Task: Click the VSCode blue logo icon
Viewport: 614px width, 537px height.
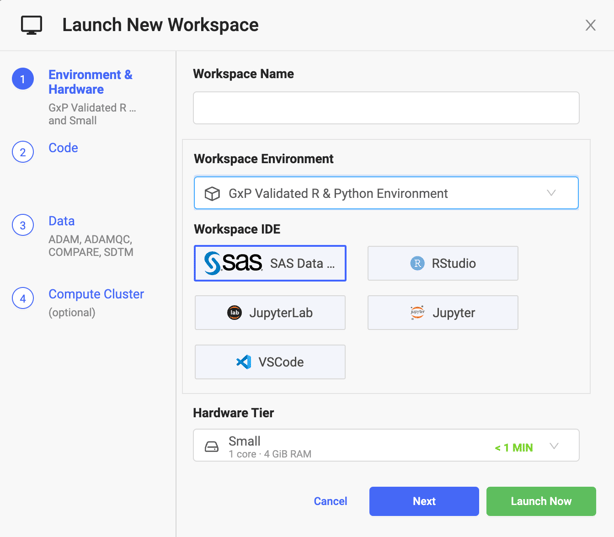Action: 244,362
